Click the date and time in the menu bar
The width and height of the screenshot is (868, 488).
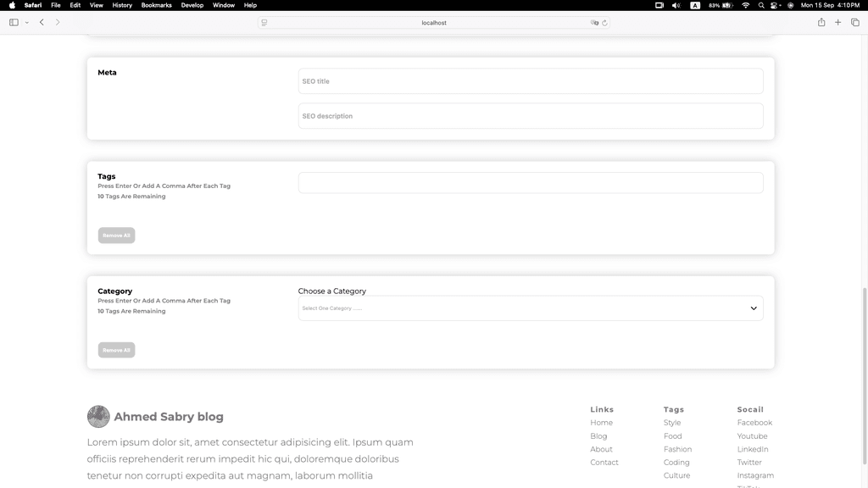[x=831, y=5]
